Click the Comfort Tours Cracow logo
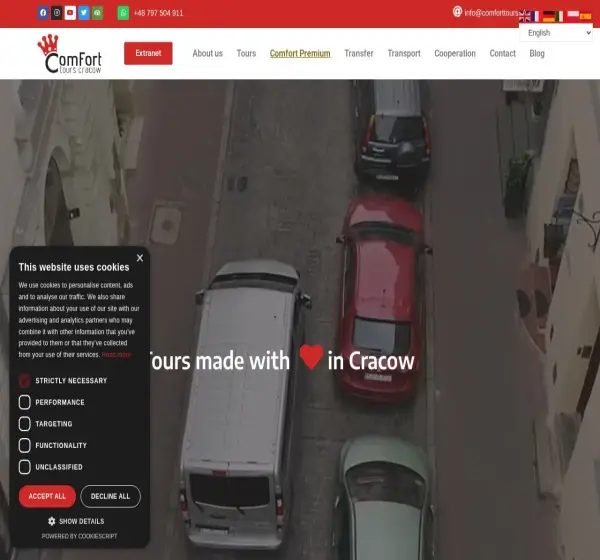 69,54
